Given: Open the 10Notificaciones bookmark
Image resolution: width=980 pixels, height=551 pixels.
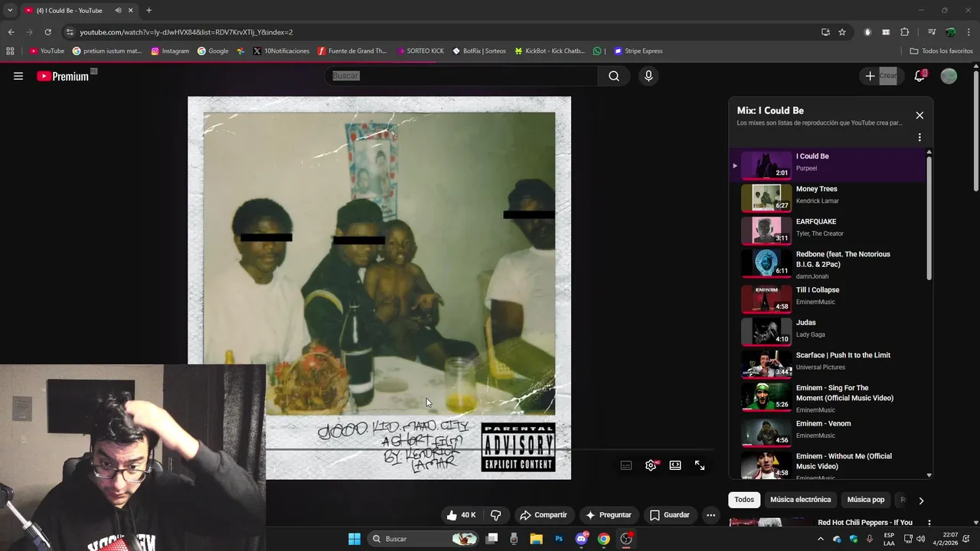Looking at the screenshot, I should pos(281,51).
